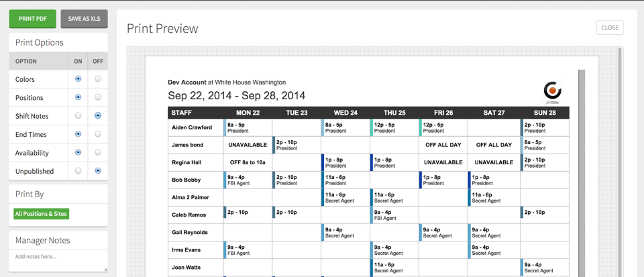Click James bond's Saturday OFF ALL DAY cell
The height and width of the screenshot is (277, 644).
[x=494, y=145]
